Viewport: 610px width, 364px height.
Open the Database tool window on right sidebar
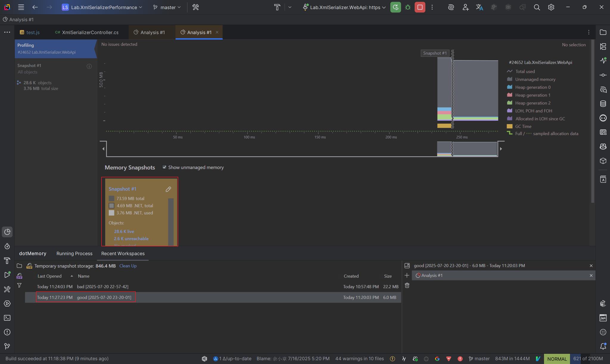[603, 104]
